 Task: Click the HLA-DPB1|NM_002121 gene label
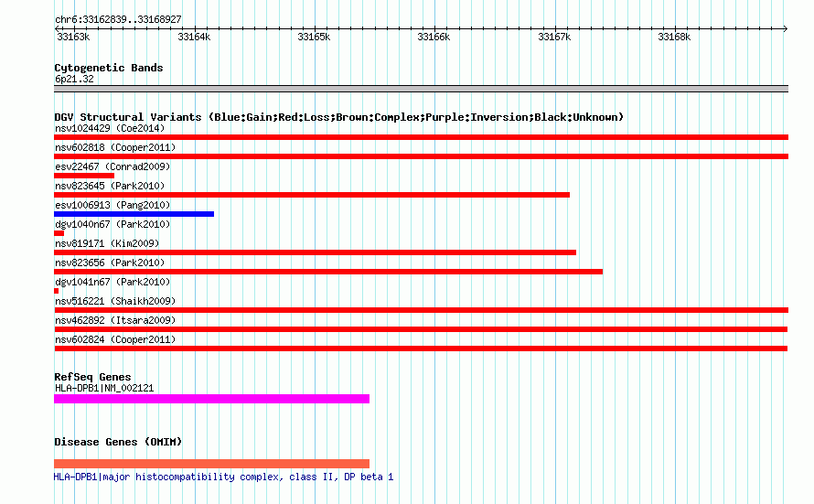click(104, 388)
